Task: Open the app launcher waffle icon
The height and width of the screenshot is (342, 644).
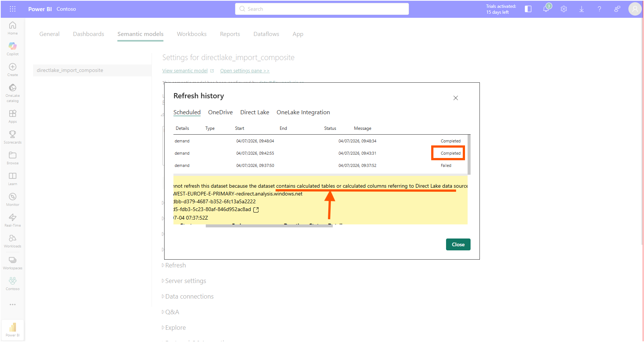Action: tap(13, 9)
